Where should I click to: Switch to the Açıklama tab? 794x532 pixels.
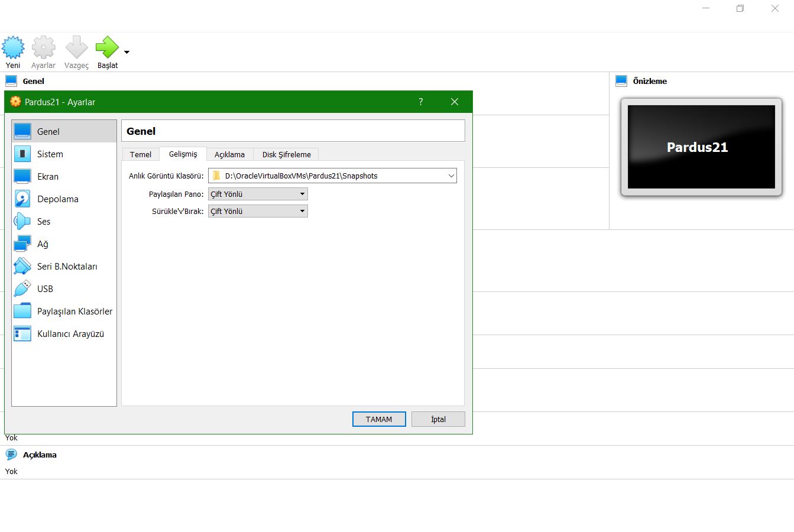(x=229, y=154)
